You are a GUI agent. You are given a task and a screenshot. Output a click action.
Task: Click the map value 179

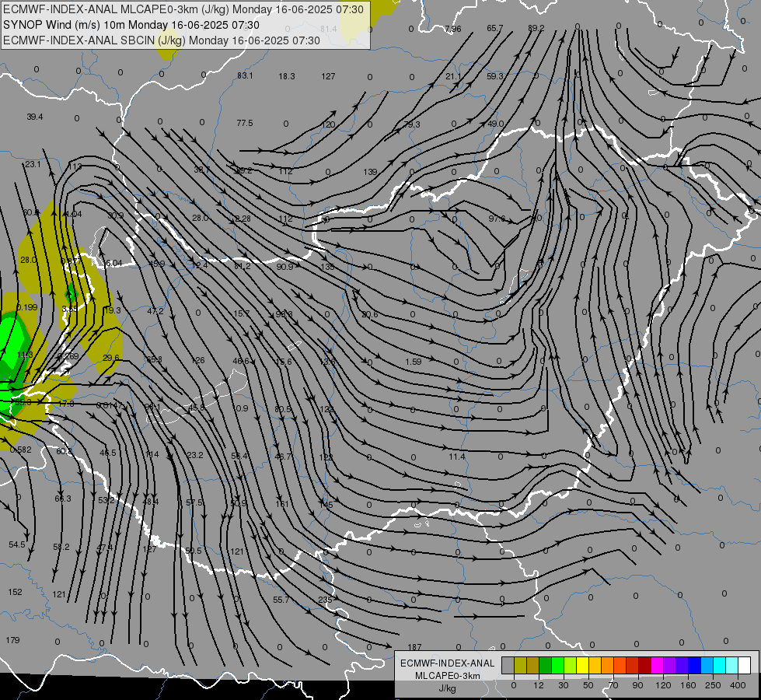12,640
